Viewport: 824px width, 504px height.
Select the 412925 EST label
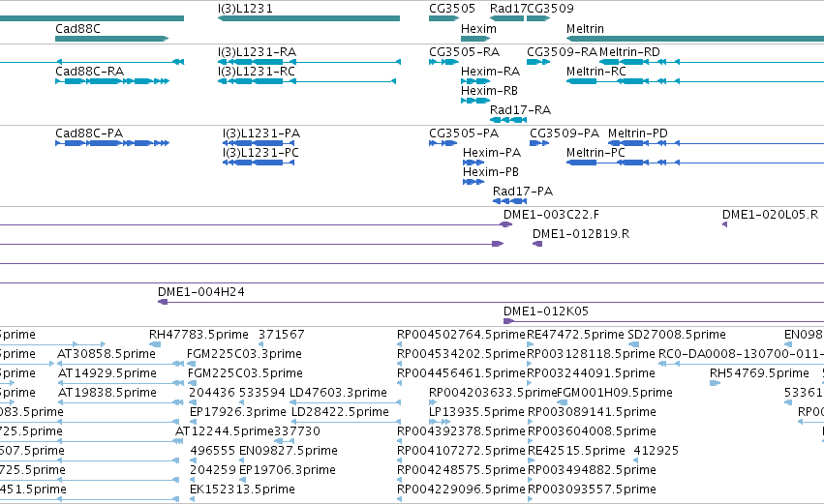point(656,451)
